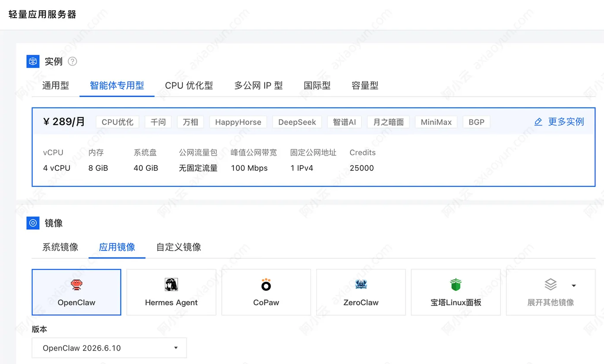Click the CoPaw paw ring icon

266,284
